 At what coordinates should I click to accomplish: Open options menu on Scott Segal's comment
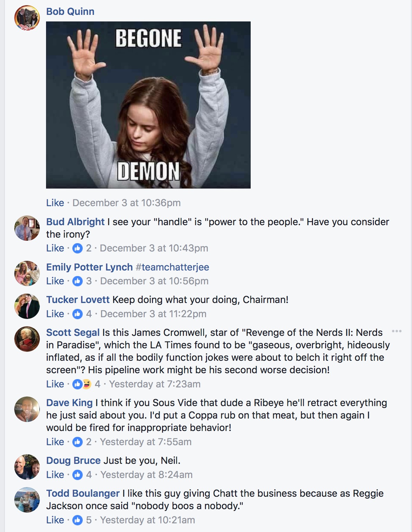pos(396,331)
